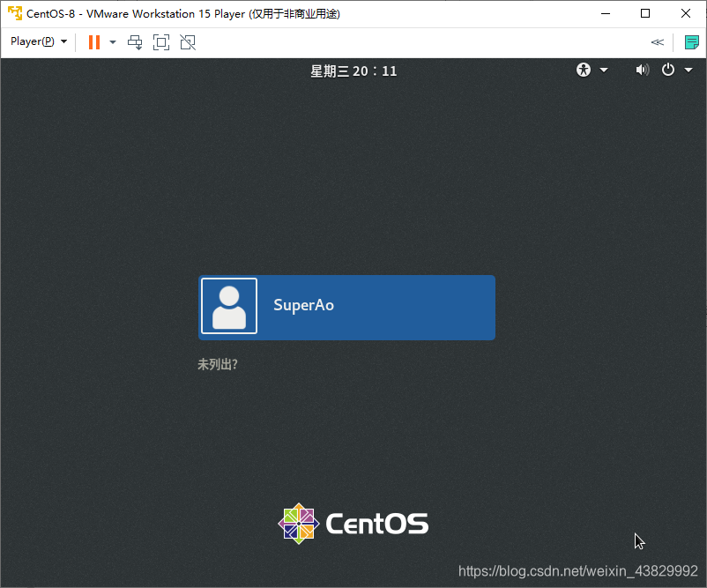Click the '未列出?' link below user list
The height and width of the screenshot is (588, 707).
click(x=218, y=363)
